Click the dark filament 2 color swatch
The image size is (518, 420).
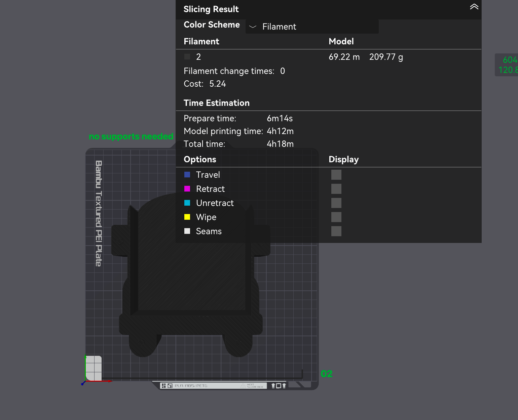[x=187, y=57]
